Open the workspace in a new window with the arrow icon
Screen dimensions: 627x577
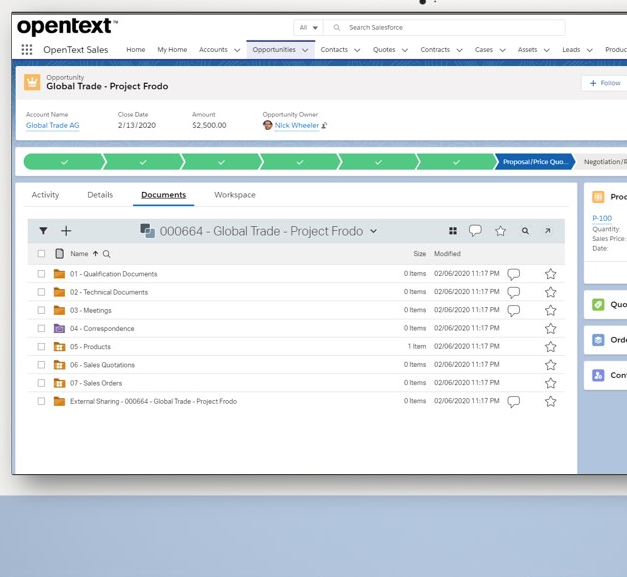point(548,231)
